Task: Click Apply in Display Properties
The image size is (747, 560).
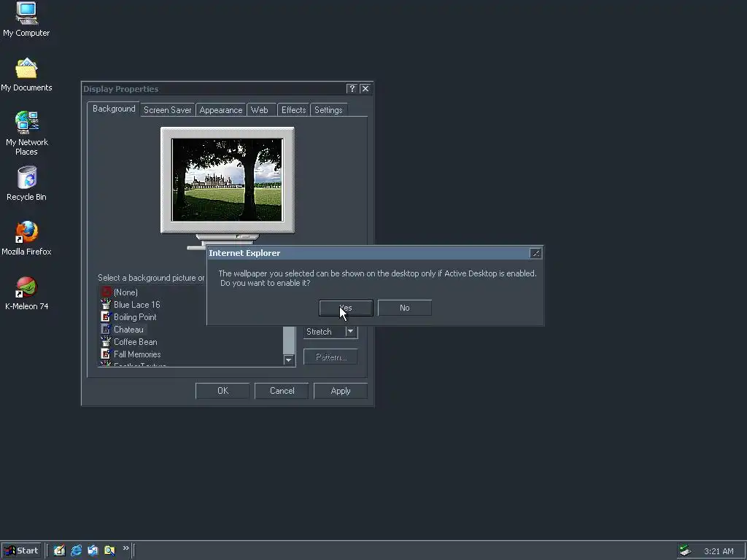Action: (341, 391)
